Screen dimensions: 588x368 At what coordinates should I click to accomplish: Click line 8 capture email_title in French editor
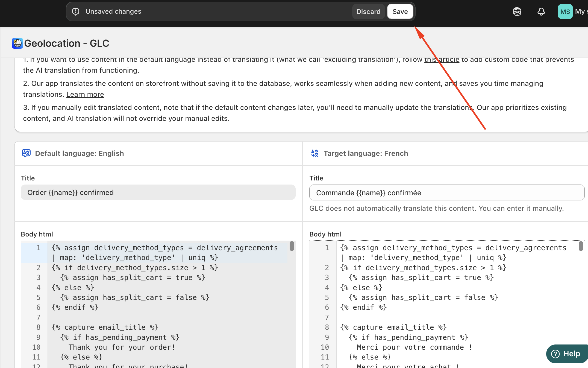393,327
